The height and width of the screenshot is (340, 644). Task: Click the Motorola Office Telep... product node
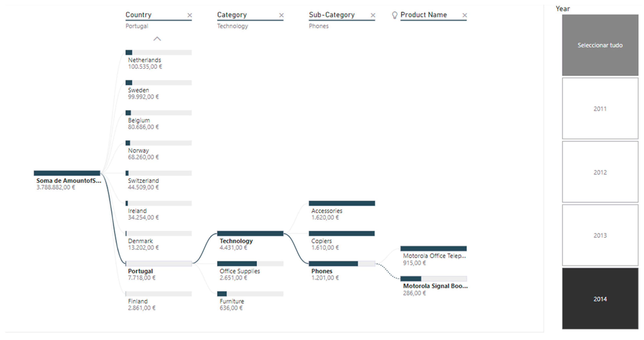(x=433, y=249)
